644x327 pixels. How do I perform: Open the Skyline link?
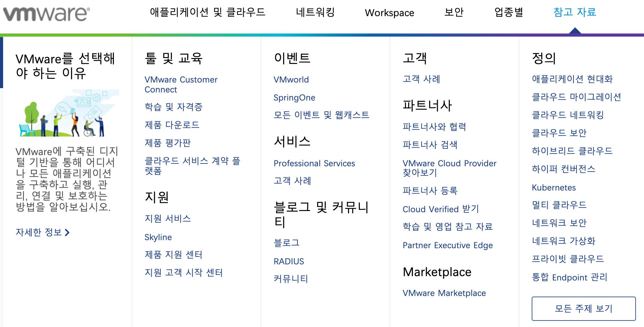pyautogui.click(x=158, y=237)
